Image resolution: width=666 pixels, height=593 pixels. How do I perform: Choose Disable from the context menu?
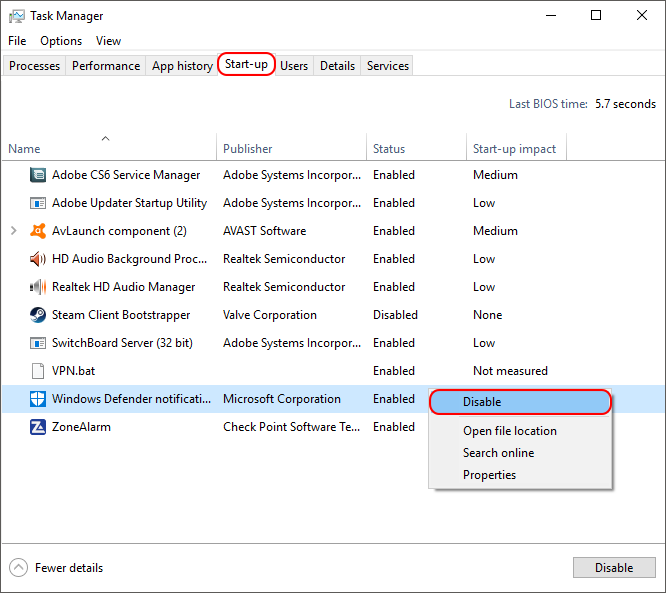pos(520,402)
